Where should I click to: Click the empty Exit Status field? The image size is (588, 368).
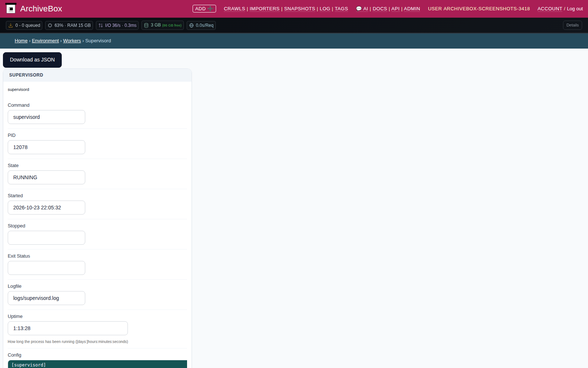click(46, 268)
